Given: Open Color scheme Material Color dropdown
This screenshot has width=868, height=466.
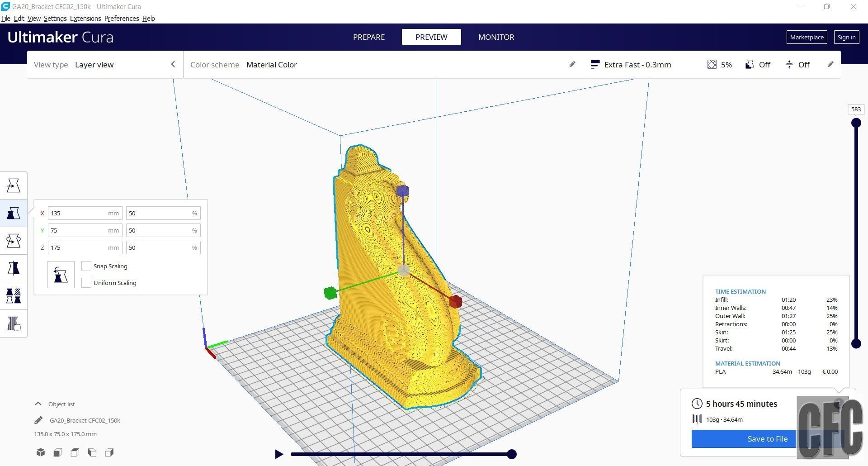Looking at the screenshot, I should pyautogui.click(x=383, y=65).
